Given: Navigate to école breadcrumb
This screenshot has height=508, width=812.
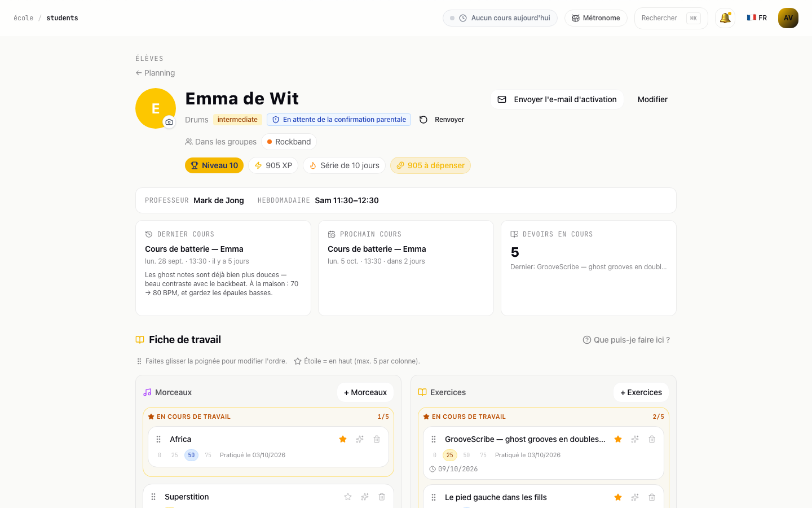Looking at the screenshot, I should click(23, 18).
